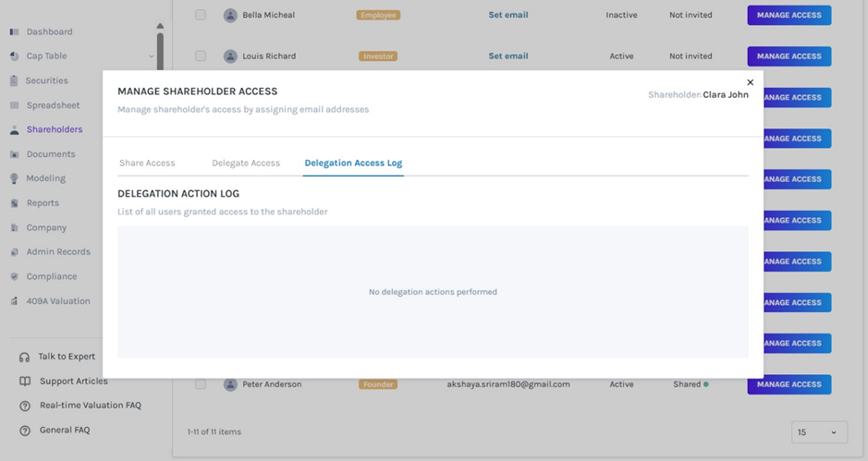
Task: Open the Securities menu item
Action: coord(46,80)
